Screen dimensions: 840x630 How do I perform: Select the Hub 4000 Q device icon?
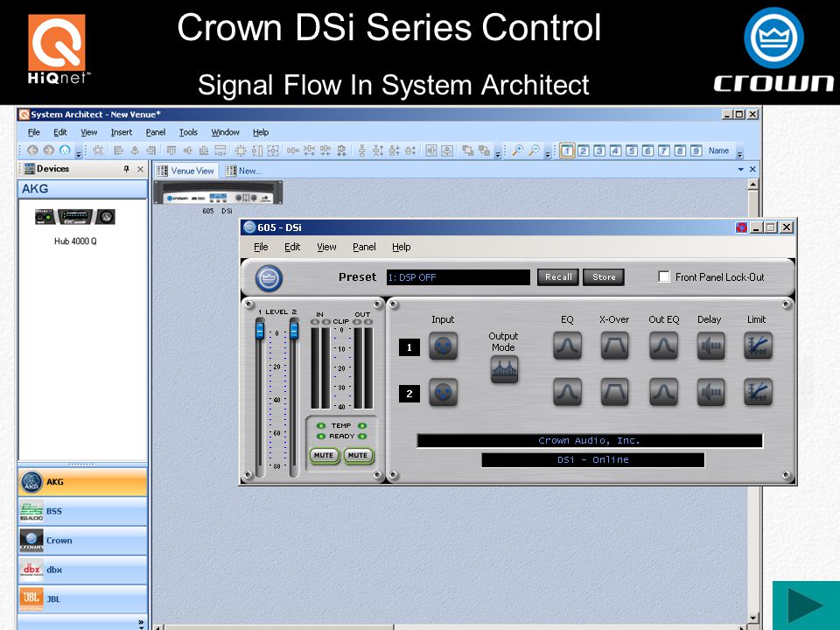click(x=75, y=217)
